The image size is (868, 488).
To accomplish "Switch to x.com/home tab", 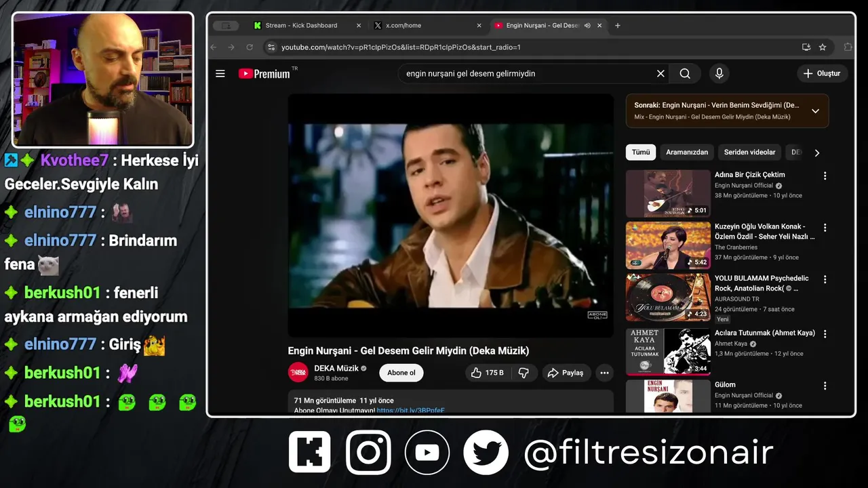I will pyautogui.click(x=403, y=25).
